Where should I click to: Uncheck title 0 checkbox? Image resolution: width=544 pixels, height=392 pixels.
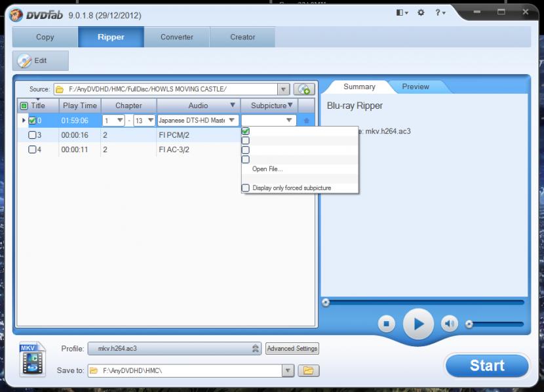click(x=32, y=121)
